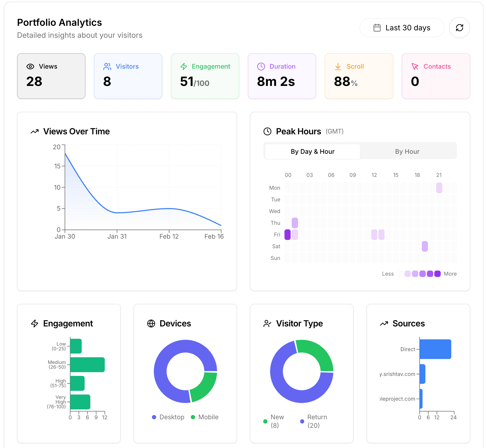The width and height of the screenshot is (487, 448).
Task: Toggle the New (8) visitor legend
Action: [274, 421]
